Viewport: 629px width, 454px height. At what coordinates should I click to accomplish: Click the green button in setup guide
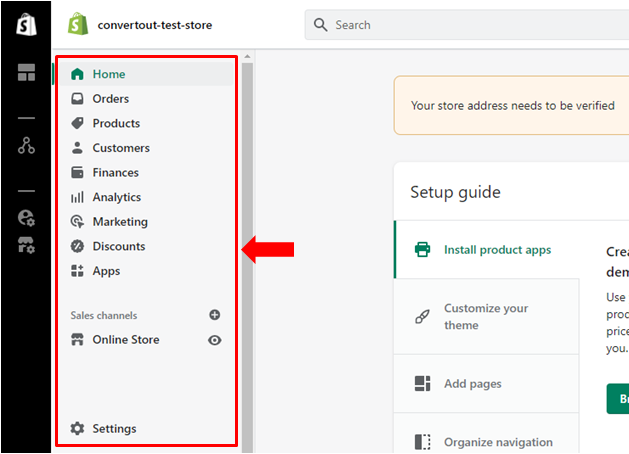pyautogui.click(x=618, y=399)
